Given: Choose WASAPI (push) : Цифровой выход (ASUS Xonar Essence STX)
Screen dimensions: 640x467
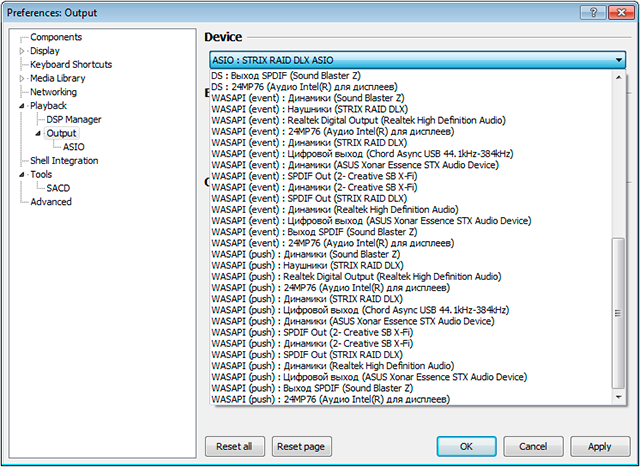Looking at the screenshot, I should (x=411, y=377).
